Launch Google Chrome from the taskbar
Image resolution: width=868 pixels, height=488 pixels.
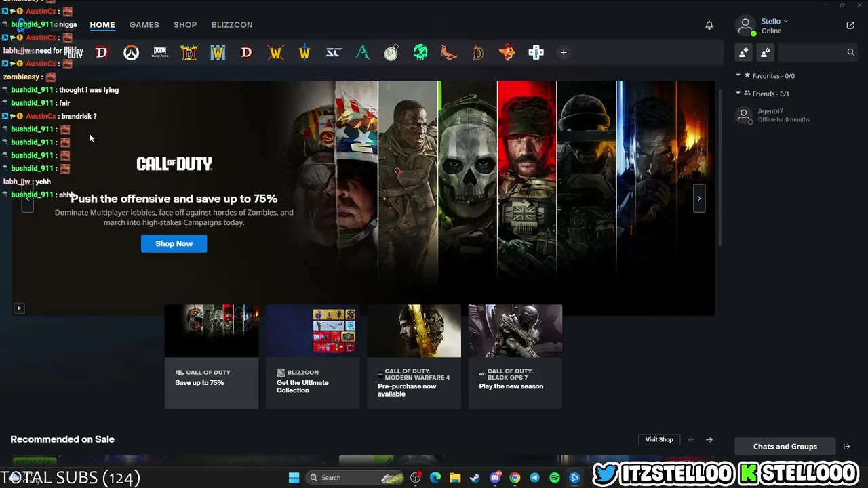(515, 478)
